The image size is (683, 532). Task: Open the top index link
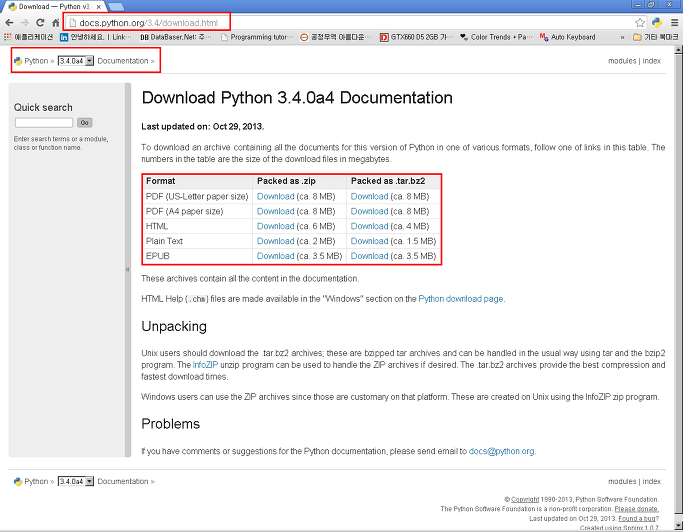(x=652, y=61)
